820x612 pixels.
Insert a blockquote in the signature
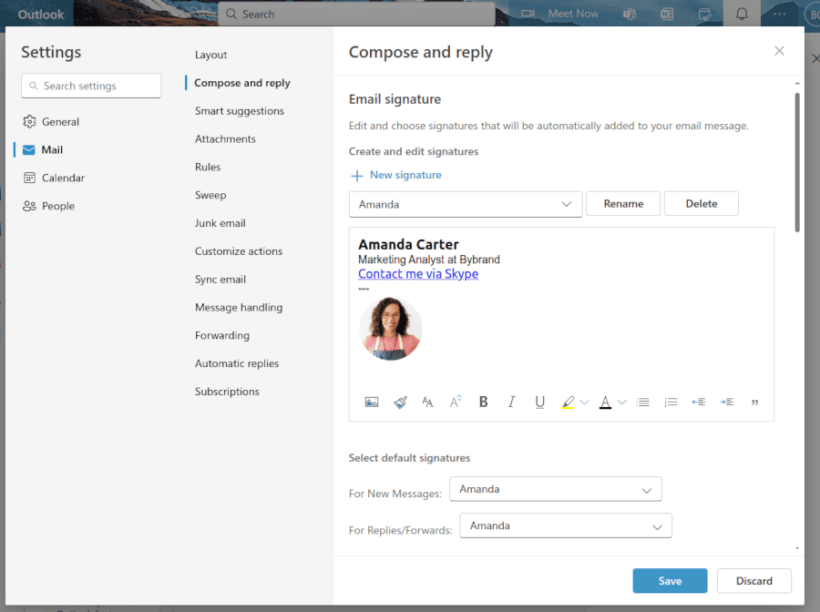pyautogui.click(x=755, y=401)
